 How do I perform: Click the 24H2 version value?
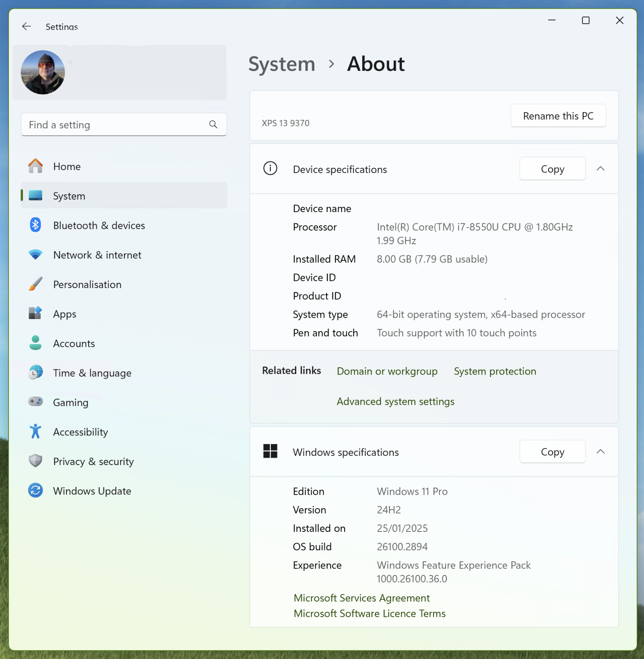pos(389,510)
